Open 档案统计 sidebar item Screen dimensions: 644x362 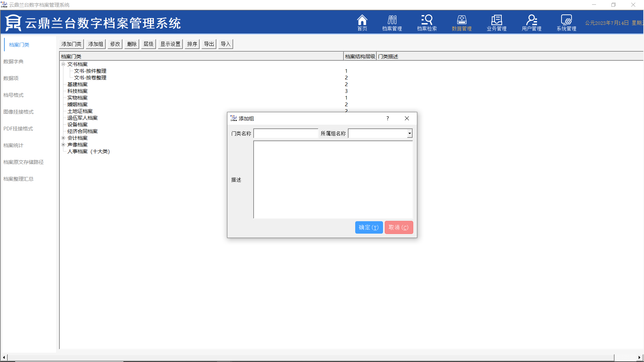[x=13, y=145]
